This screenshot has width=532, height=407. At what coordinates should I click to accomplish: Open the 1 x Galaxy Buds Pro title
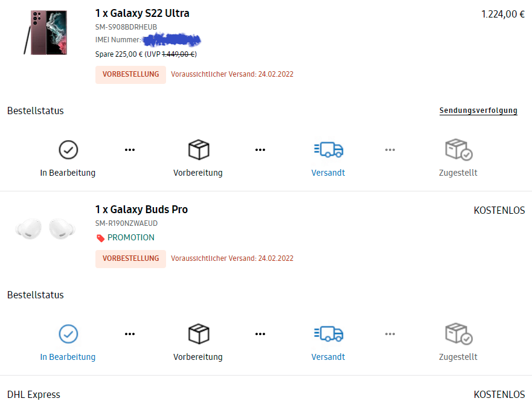click(141, 210)
